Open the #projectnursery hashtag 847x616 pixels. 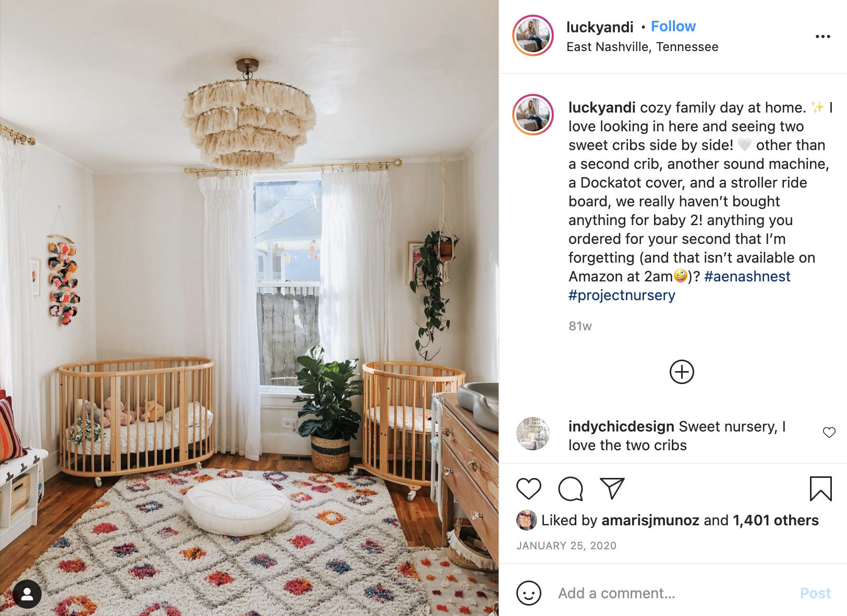(622, 295)
